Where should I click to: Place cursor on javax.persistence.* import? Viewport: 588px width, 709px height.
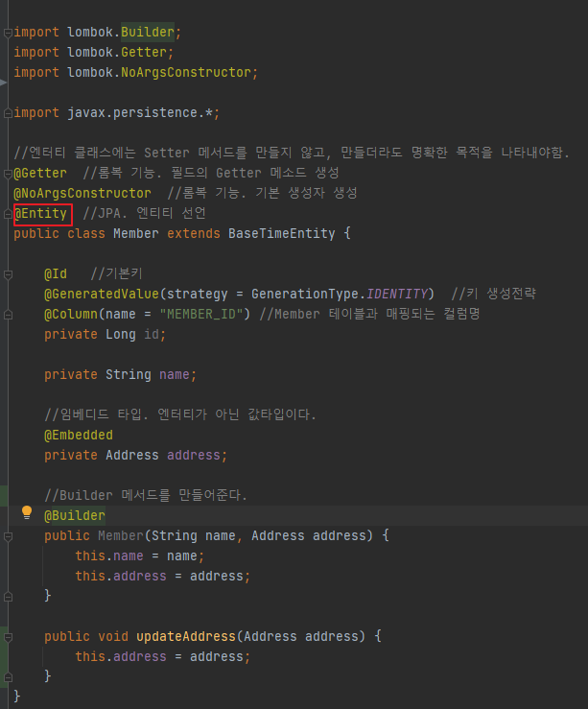140,112
